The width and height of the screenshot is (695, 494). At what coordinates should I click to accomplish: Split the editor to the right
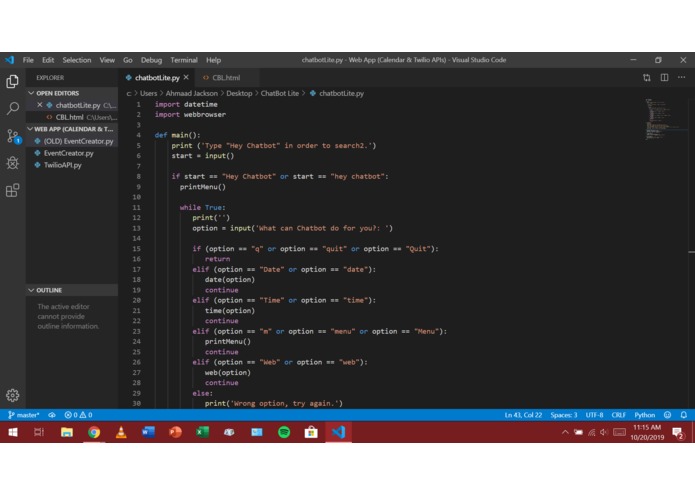pos(664,78)
